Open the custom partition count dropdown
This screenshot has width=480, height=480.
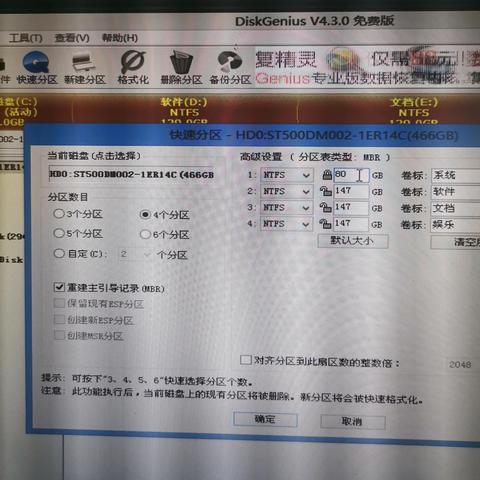(135, 254)
